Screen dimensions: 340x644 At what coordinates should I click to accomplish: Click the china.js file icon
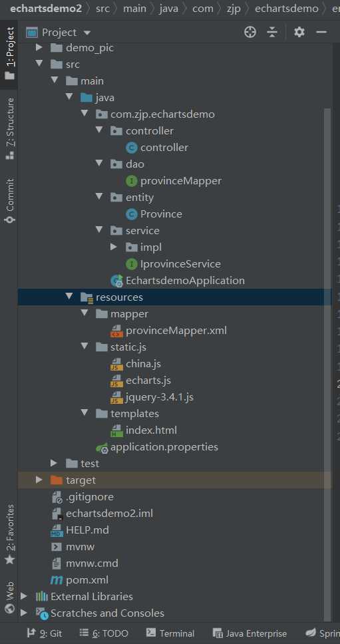116,364
